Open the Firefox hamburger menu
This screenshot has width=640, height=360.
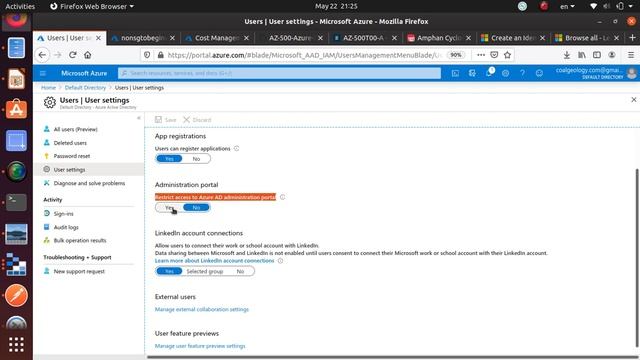(631, 55)
